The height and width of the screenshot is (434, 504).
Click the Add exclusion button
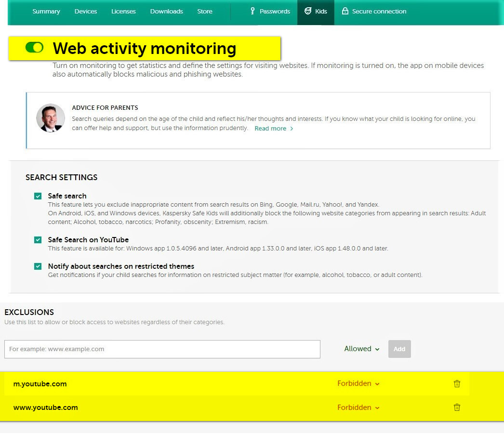tap(399, 349)
